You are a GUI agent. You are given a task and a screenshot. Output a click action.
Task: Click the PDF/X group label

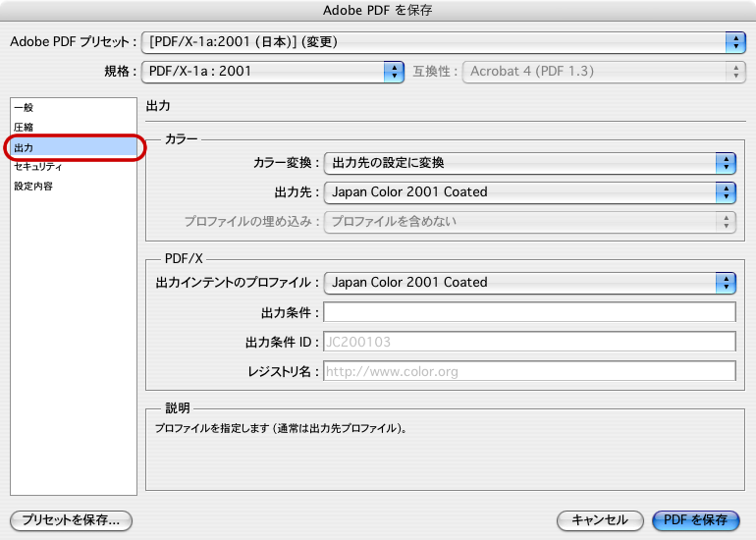click(184, 259)
